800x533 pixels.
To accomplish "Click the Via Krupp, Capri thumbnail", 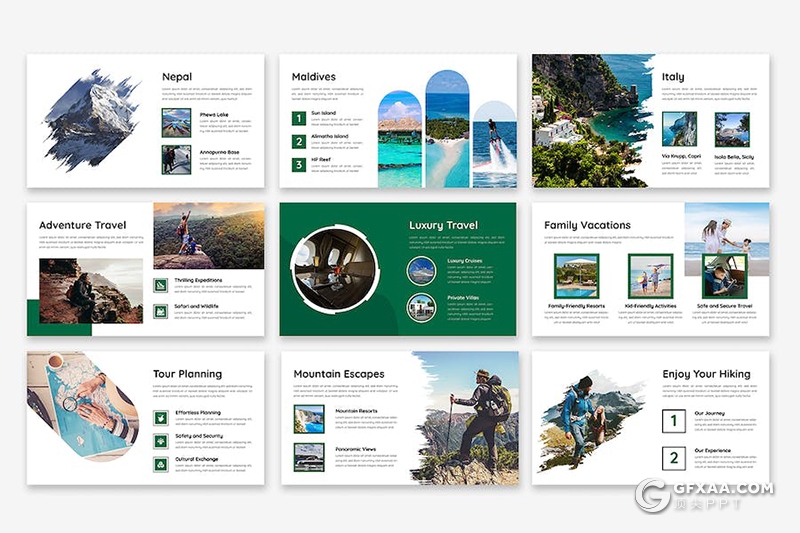I will click(680, 129).
